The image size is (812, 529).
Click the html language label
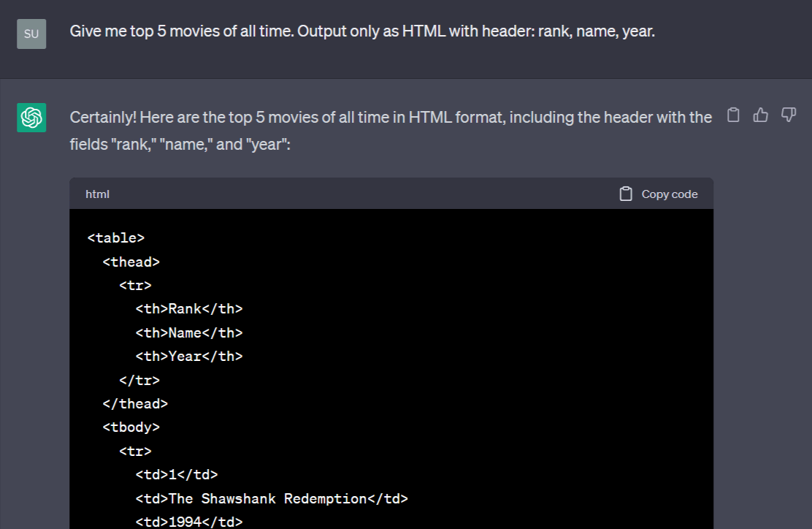click(x=97, y=194)
